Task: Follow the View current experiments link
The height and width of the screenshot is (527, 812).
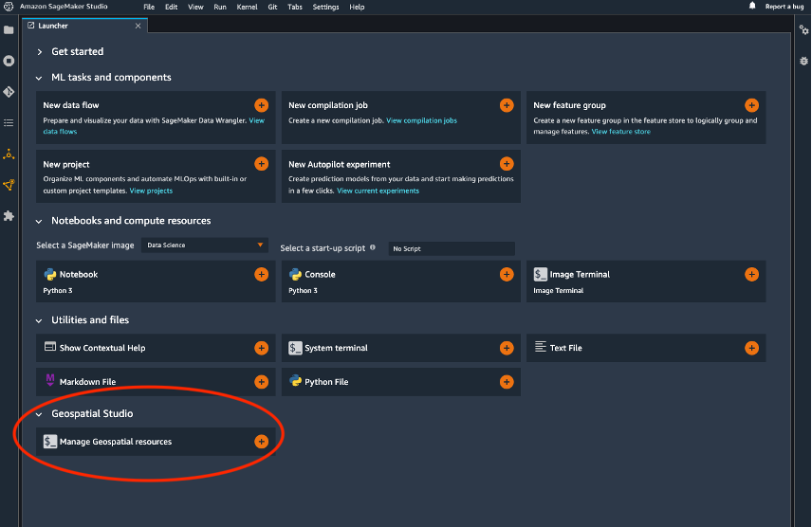Action: tap(378, 191)
